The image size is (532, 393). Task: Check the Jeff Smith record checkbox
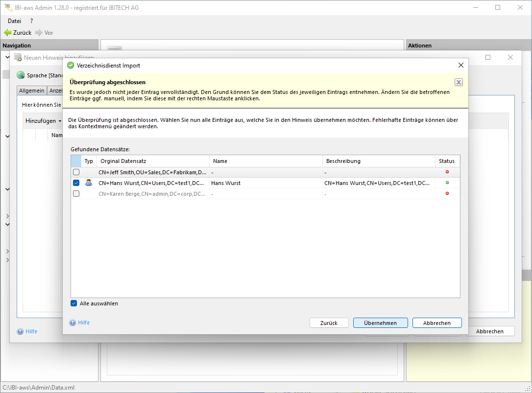coord(76,172)
